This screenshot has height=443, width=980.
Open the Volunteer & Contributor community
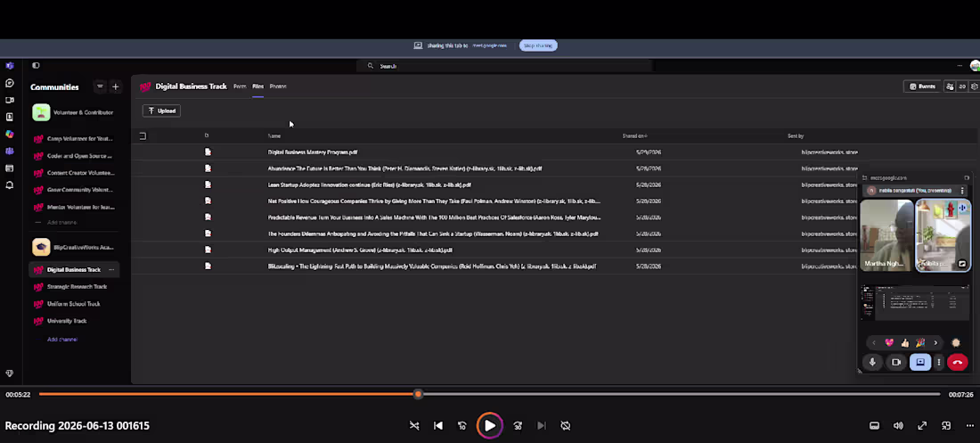[x=74, y=112]
